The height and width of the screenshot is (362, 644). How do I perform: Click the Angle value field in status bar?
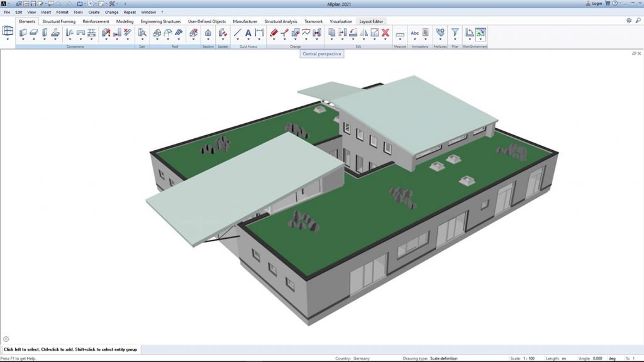pos(597,358)
